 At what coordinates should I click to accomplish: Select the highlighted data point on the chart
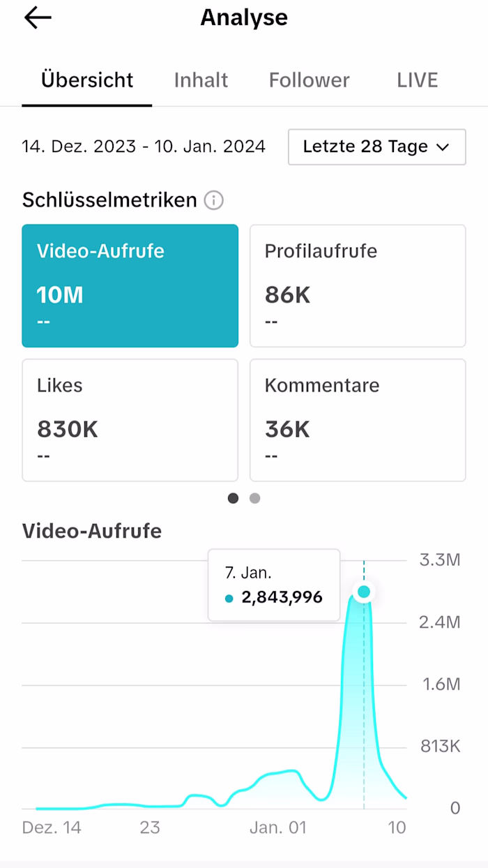(364, 592)
